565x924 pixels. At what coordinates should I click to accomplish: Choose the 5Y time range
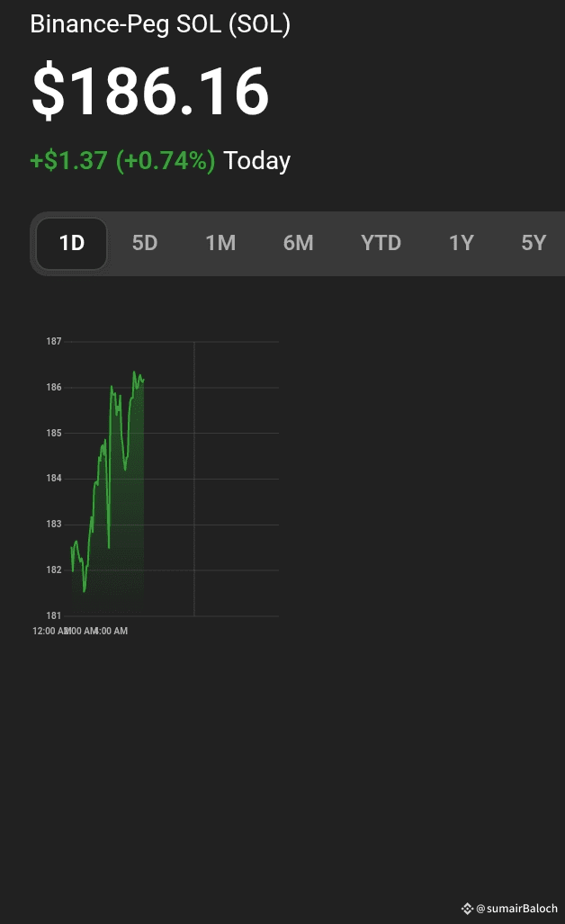click(x=534, y=243)
